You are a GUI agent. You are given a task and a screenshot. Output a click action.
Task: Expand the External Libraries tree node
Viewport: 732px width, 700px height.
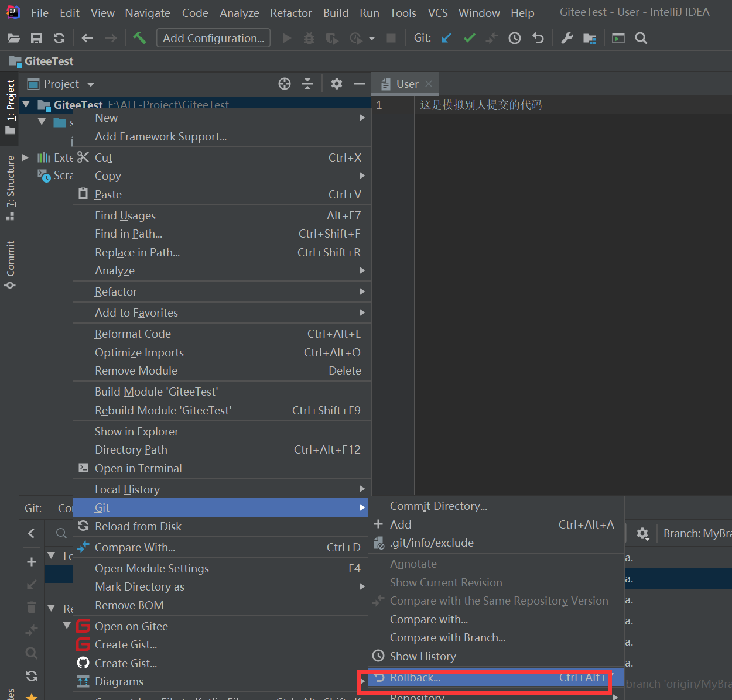[25, 157]
